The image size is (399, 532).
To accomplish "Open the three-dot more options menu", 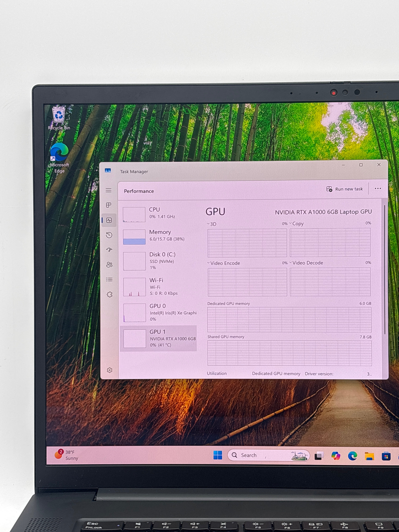I will (x=378, y=189).
